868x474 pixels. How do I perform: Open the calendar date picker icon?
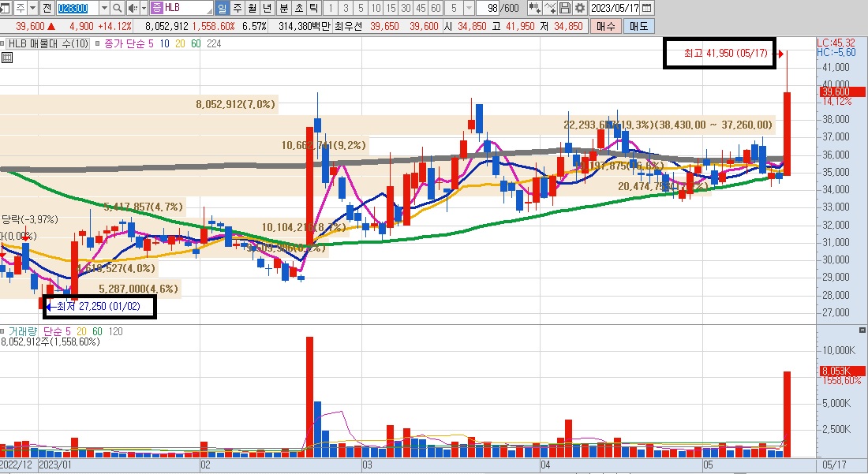[x=646, y=8]
